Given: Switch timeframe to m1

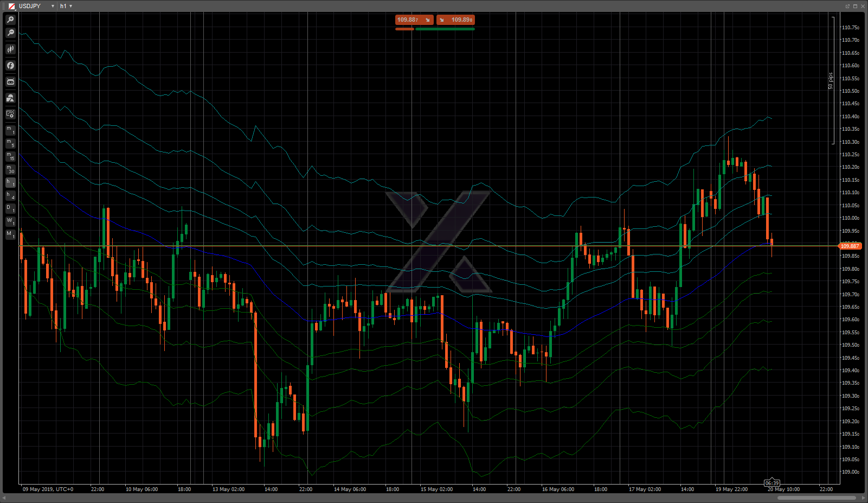Looking at the screenshot, I should [10, 130].
